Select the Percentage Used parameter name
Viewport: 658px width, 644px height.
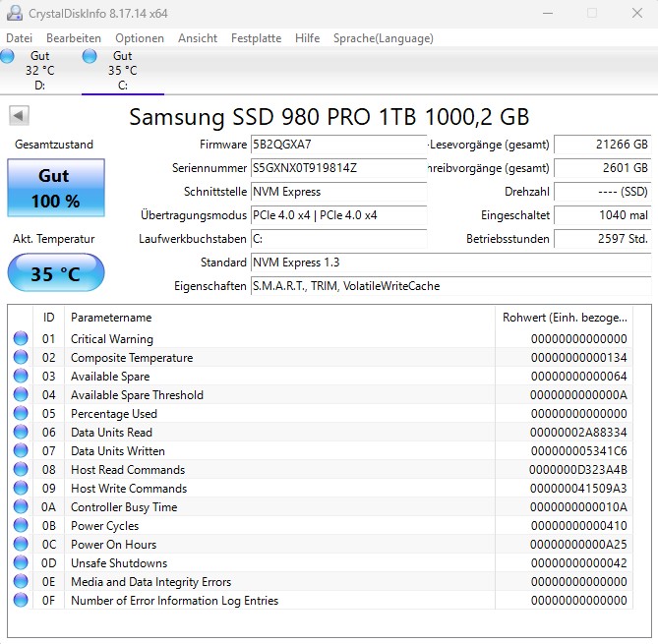(x=114, y=414)
